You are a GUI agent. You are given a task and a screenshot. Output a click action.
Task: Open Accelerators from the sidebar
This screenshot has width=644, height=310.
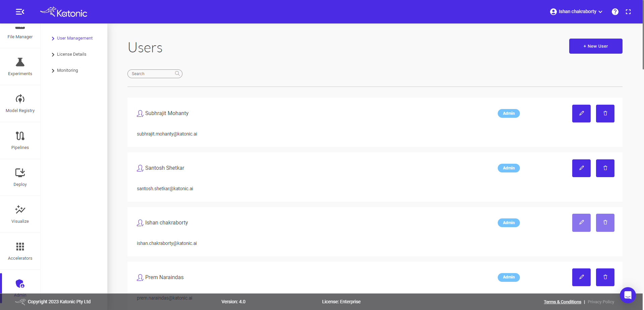tap(20, 251)
